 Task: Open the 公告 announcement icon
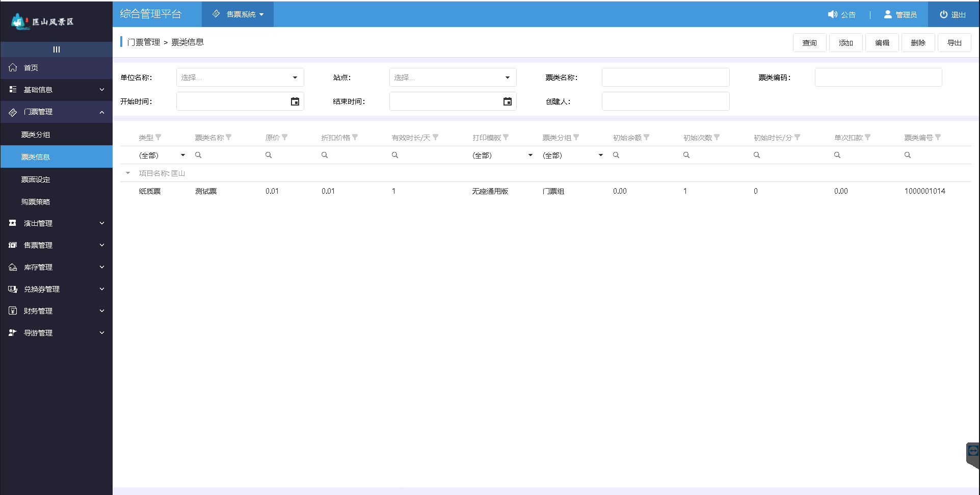833,14
